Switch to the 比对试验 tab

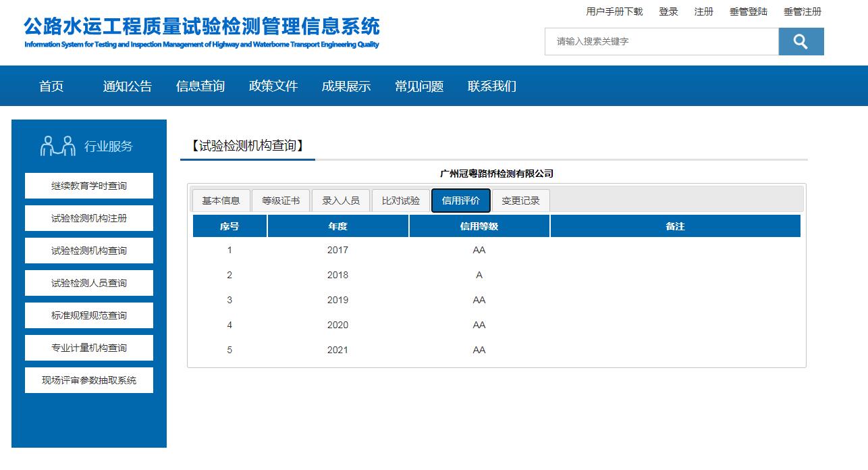(401, 201)
